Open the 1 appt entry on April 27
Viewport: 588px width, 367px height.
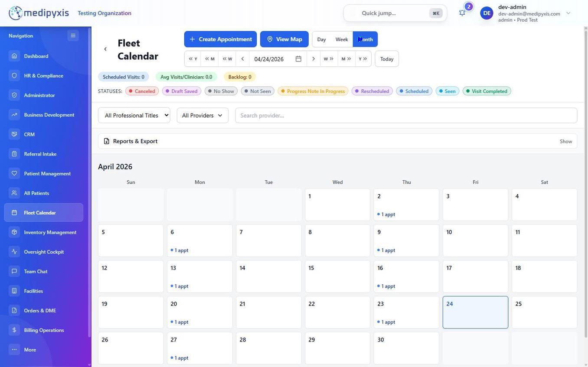[x=180, y=358]
